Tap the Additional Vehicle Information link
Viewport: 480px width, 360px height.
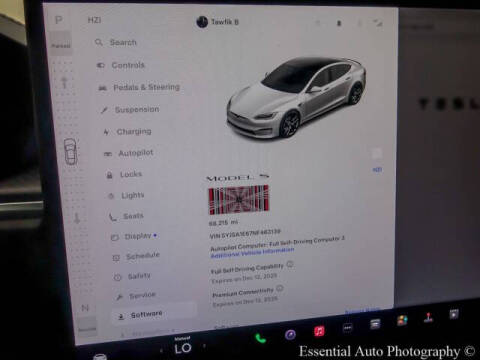tap(252, 252)
